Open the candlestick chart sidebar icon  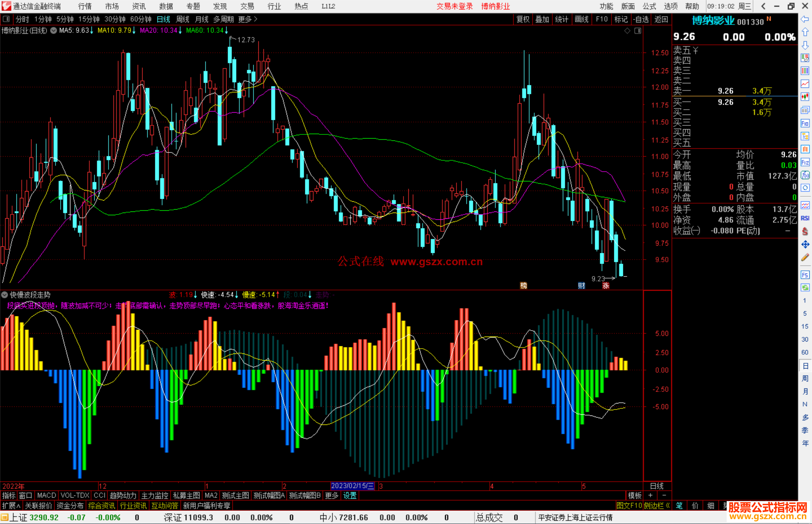click(x=805, y=97)
